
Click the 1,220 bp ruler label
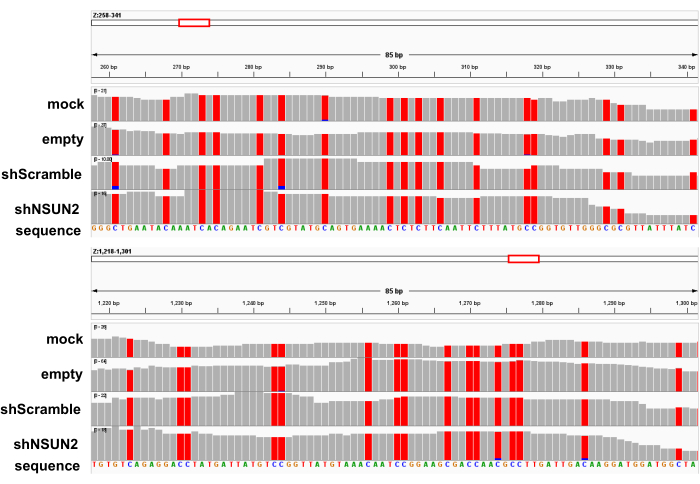coord(108,303)
